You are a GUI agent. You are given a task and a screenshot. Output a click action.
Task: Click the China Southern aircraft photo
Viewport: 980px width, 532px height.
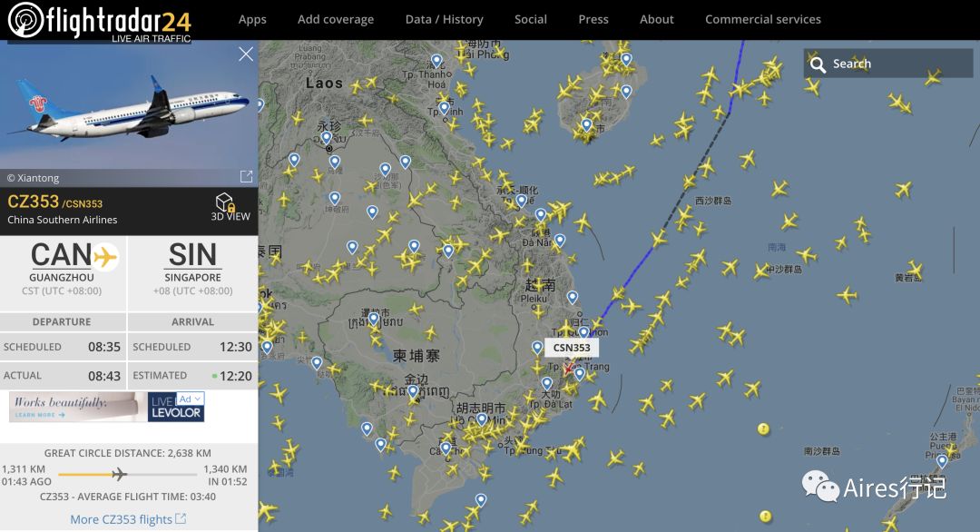[129, 104]
